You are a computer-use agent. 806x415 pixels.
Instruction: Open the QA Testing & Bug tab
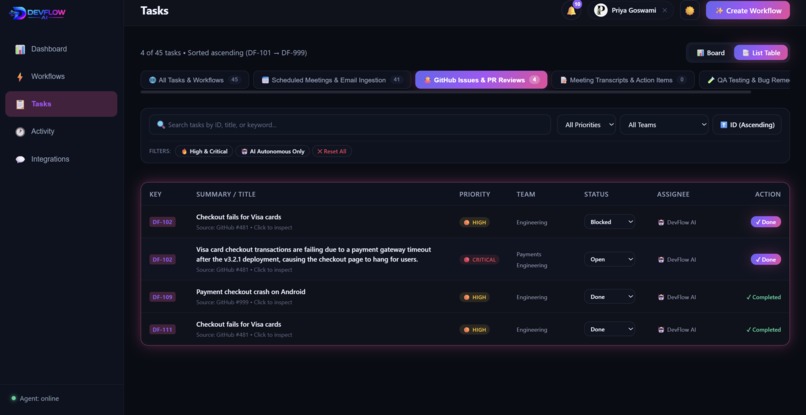(745, 80)
